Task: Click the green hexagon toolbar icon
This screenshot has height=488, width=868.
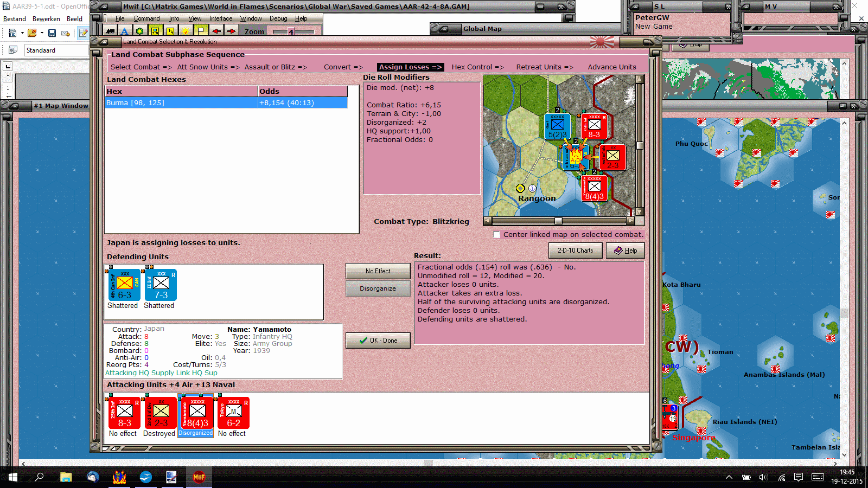Action: 140,31
